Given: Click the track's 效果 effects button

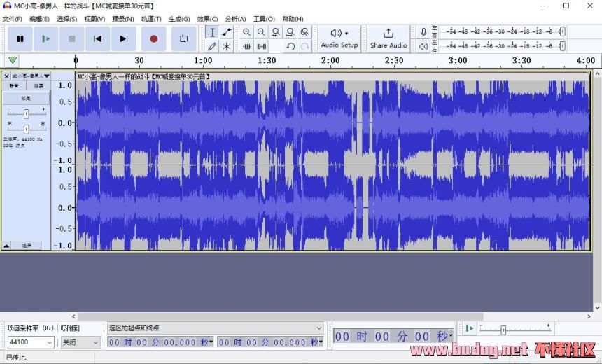Looking at the screenshot, I should tap(26, 99).
